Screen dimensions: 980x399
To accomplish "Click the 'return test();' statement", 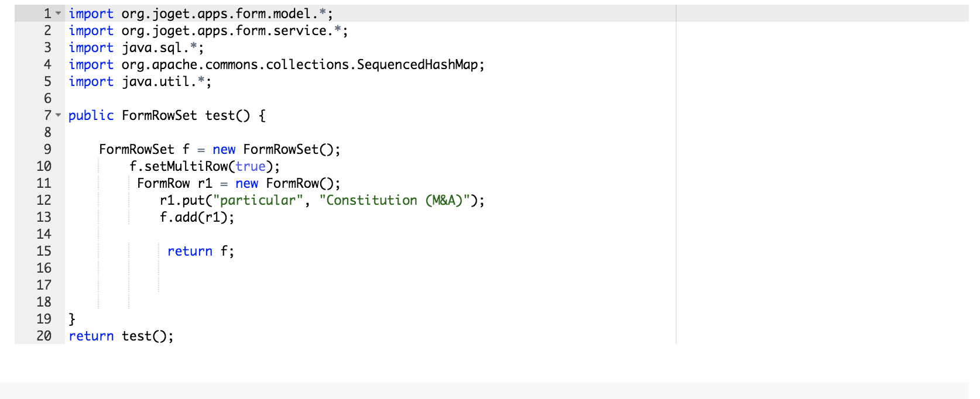I will (x=121, y=336).
